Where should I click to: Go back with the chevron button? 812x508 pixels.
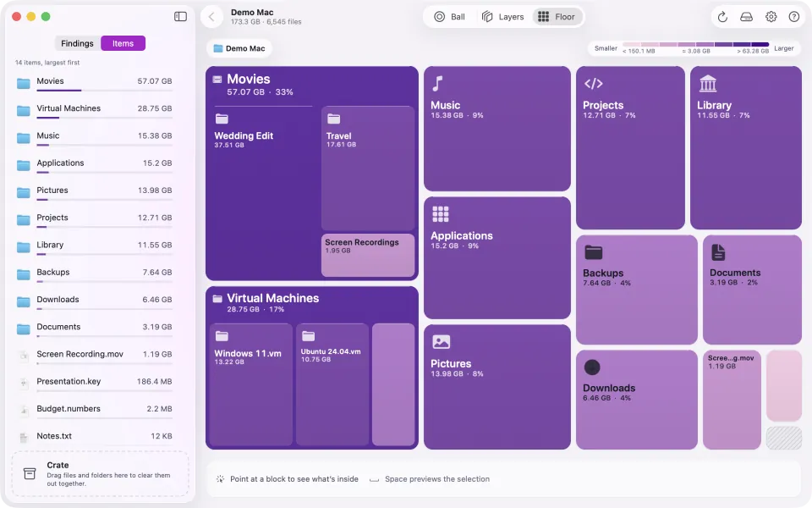point(211,17)
